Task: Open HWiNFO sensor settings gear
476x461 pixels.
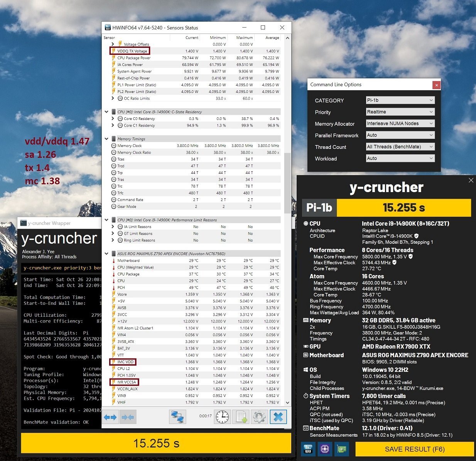Action: [259, 417]
